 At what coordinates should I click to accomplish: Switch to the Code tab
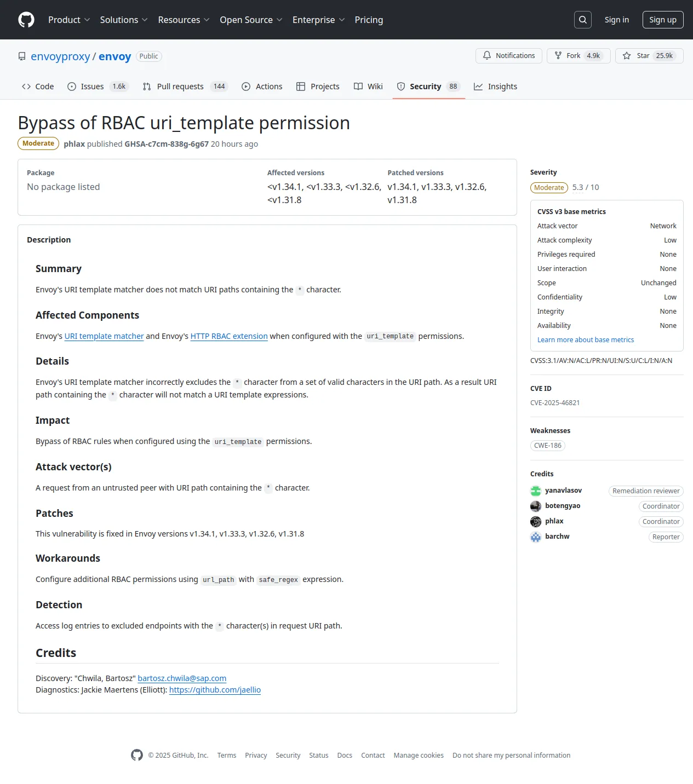tap(38, 87)
